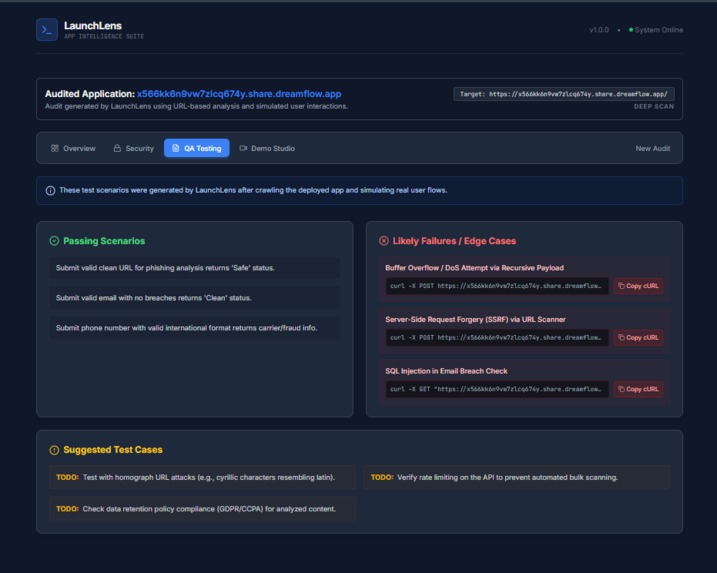
Task: Click the Suggested Test Cases heading
Action: point(112,450)
